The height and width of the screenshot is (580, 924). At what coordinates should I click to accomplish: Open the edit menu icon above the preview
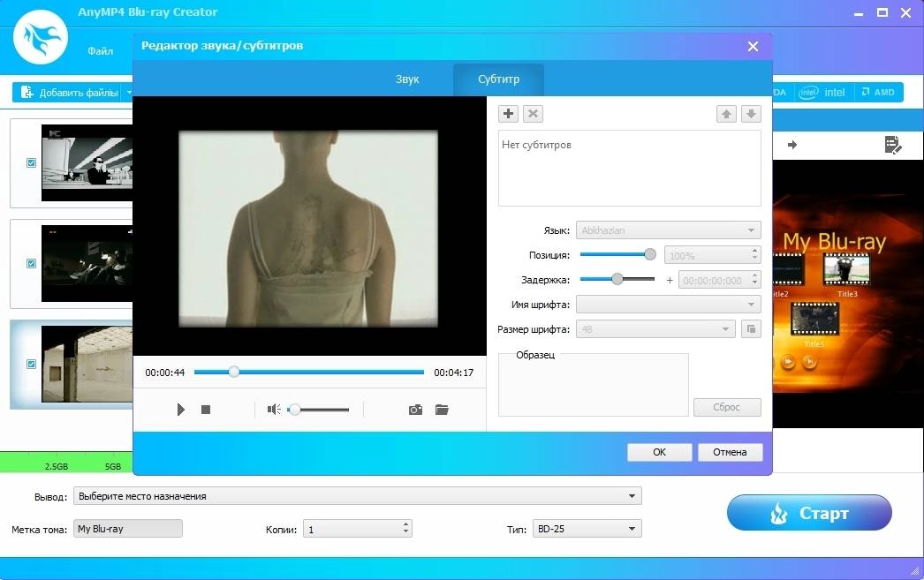click(893, 145)
